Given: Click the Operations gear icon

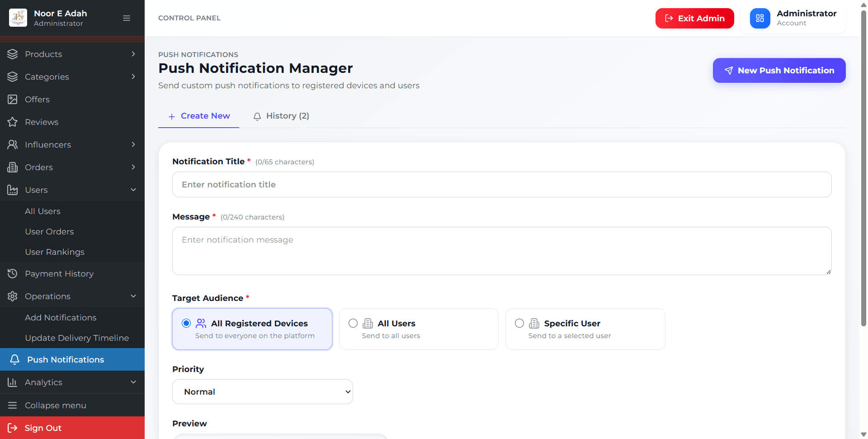Looking at the screenshot, I should pyautogui.click(x=13, y=296).
